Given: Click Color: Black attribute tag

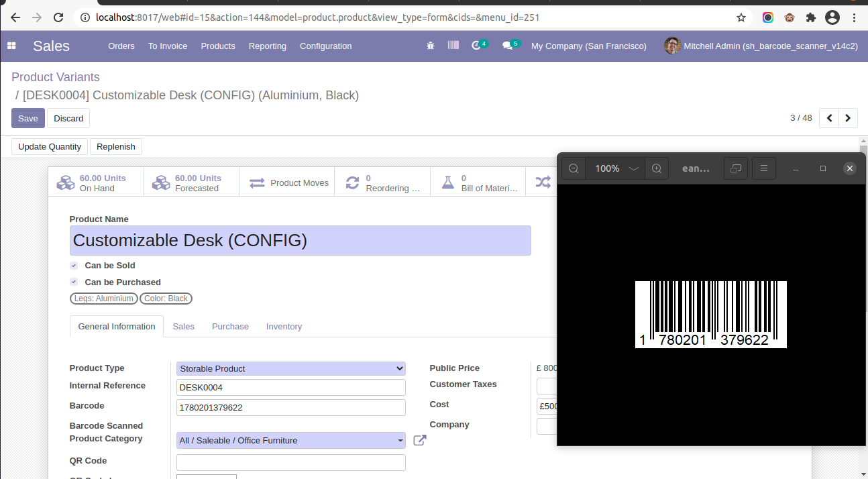Looking at the screenshot, I should (166, 299).
